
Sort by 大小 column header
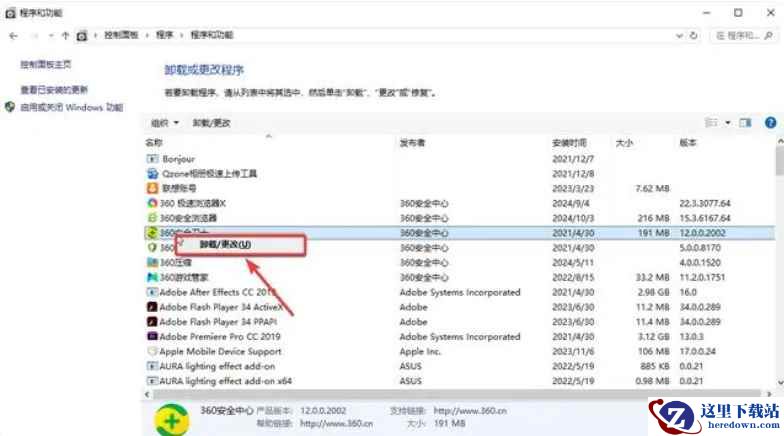pos(624,142)
